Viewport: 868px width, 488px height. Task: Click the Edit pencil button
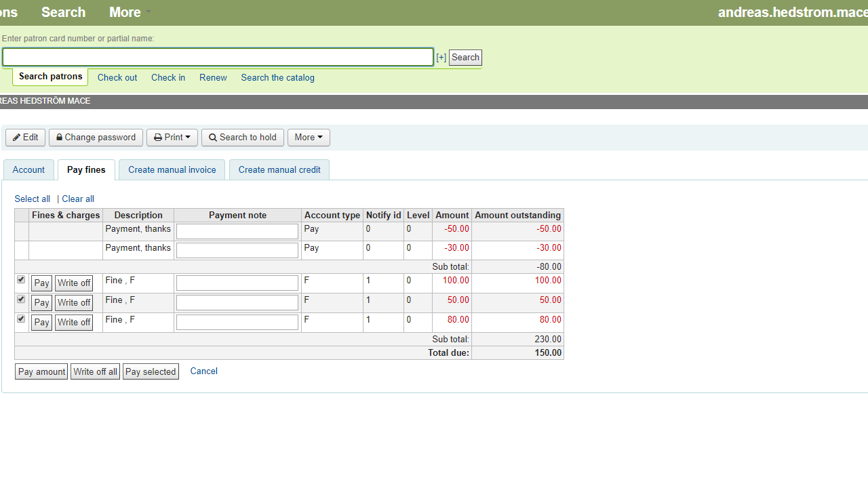pyautogui.click(x=26, y=138)
